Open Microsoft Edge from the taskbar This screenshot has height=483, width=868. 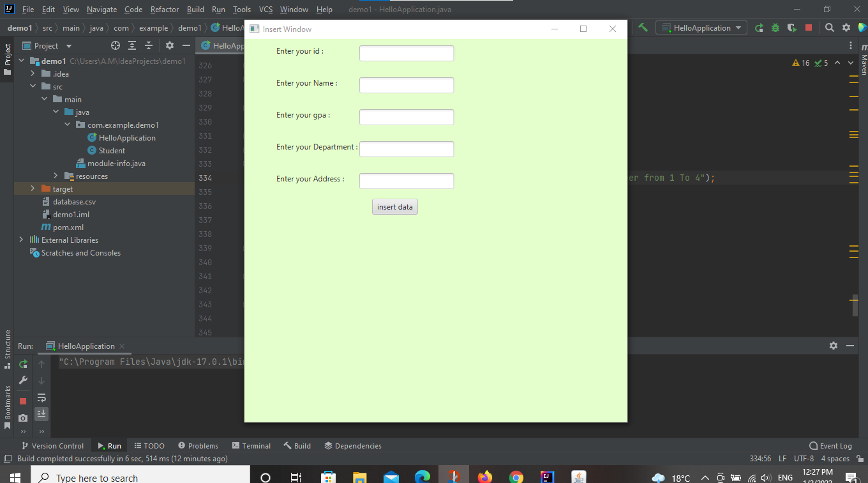pos(423,477)
